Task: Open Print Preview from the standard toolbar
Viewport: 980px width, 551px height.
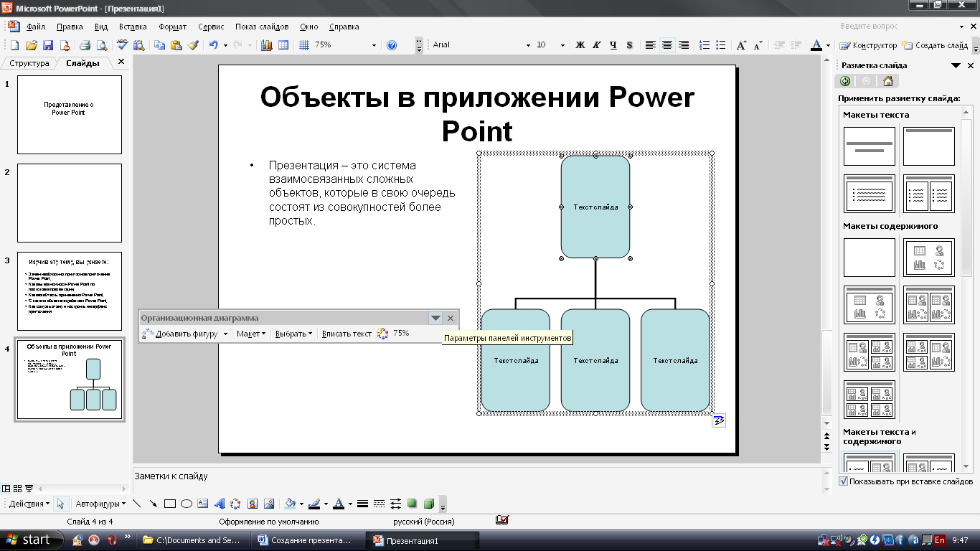Action: click(101, 44)
